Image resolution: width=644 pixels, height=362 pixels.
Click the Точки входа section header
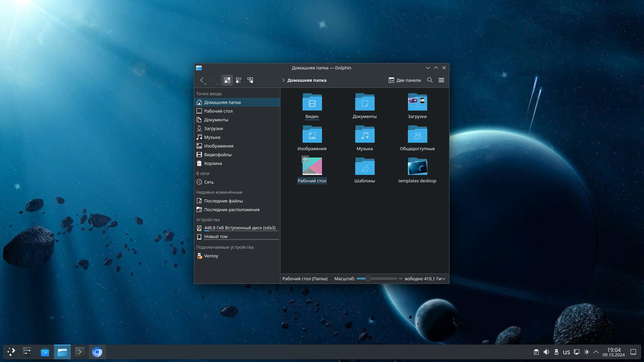(x=209, y=94)
